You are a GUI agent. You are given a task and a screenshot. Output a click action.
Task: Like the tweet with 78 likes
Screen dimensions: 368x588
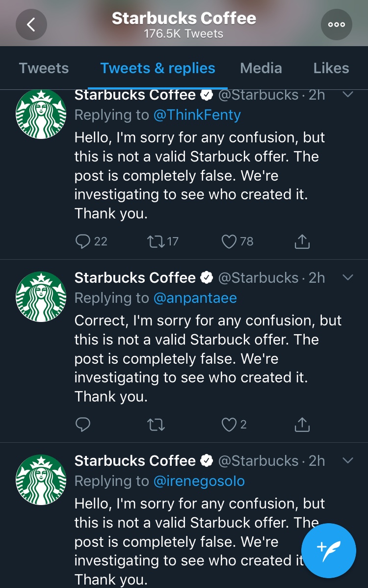229,241
